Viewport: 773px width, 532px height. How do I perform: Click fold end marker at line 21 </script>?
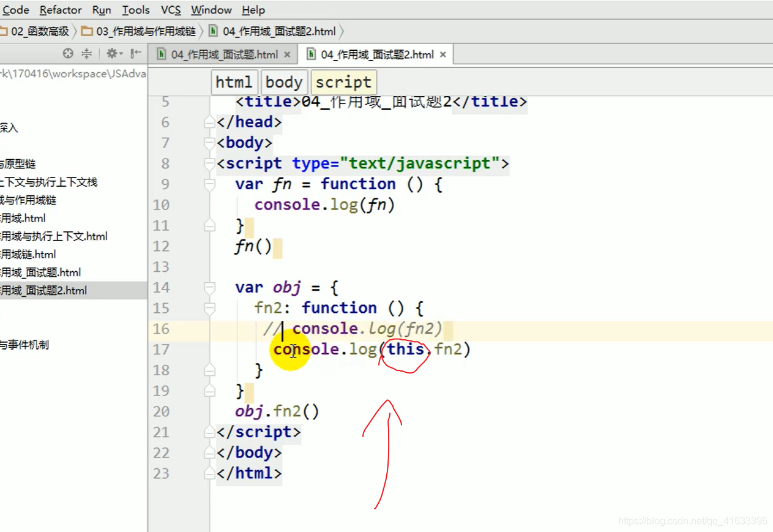click(x=210, y=432)
